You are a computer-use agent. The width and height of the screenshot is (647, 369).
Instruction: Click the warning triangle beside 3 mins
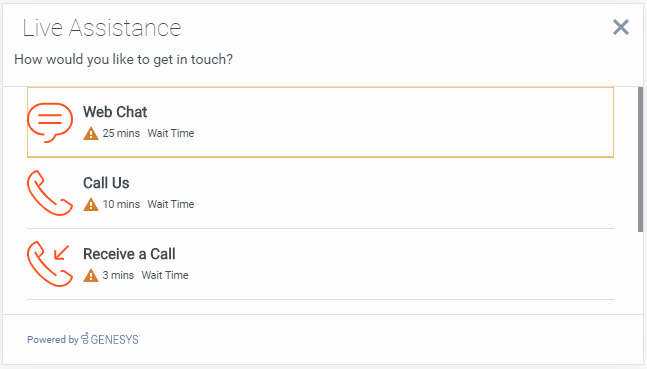point(91,276)
